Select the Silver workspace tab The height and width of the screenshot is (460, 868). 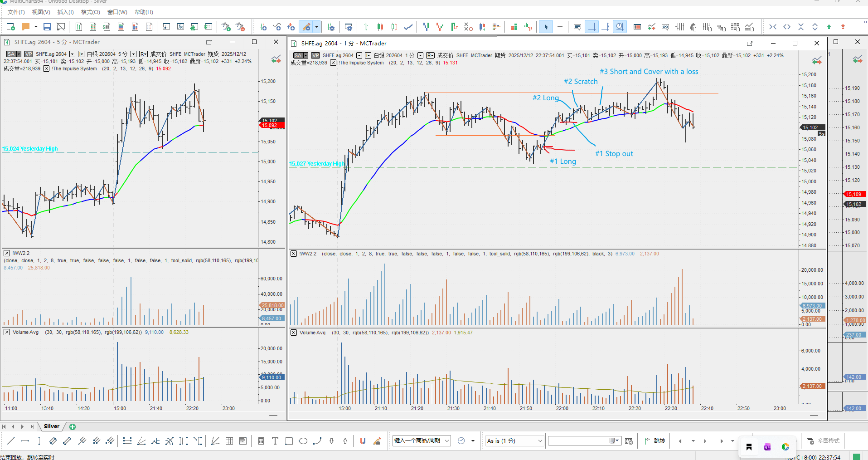[x=52, y=426]
